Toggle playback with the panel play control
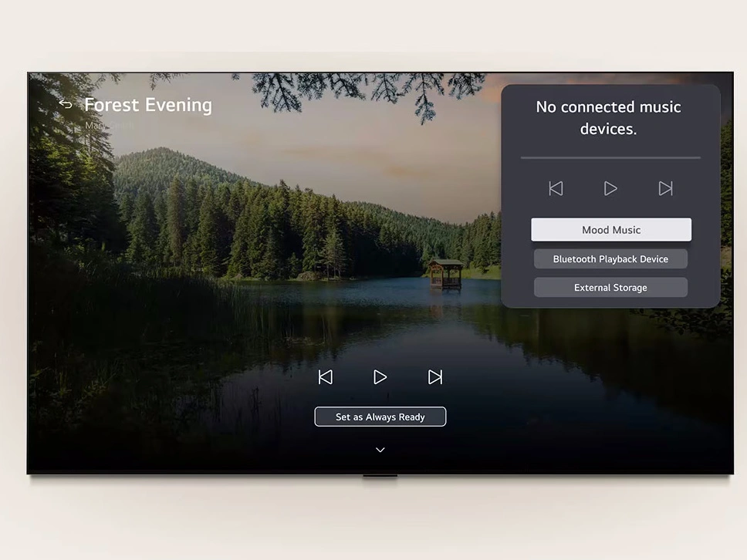The image size is (747, 560). (610, 188)
